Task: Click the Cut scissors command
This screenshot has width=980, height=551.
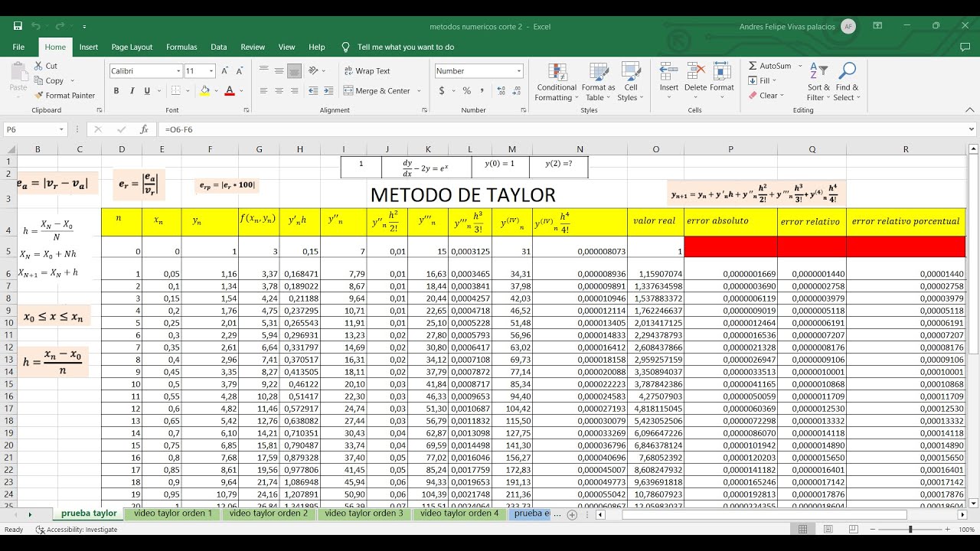Action: 46,66
